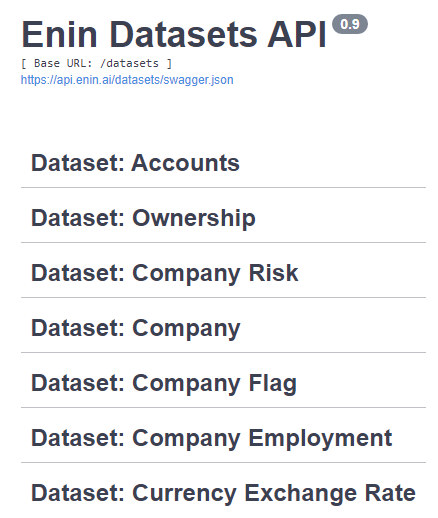
Task: Open the Dataset: Company section
Action: click(x=223, y=328)
